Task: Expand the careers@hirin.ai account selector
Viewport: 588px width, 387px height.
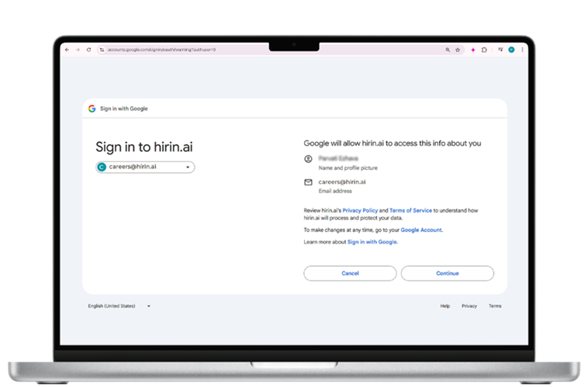Action: coord(145,167)
